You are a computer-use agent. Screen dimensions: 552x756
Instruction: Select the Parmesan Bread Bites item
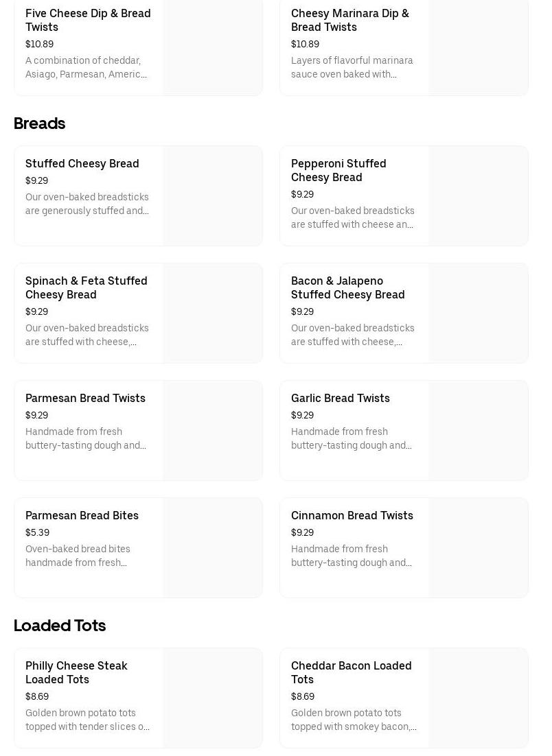click(x=82, y=515)
